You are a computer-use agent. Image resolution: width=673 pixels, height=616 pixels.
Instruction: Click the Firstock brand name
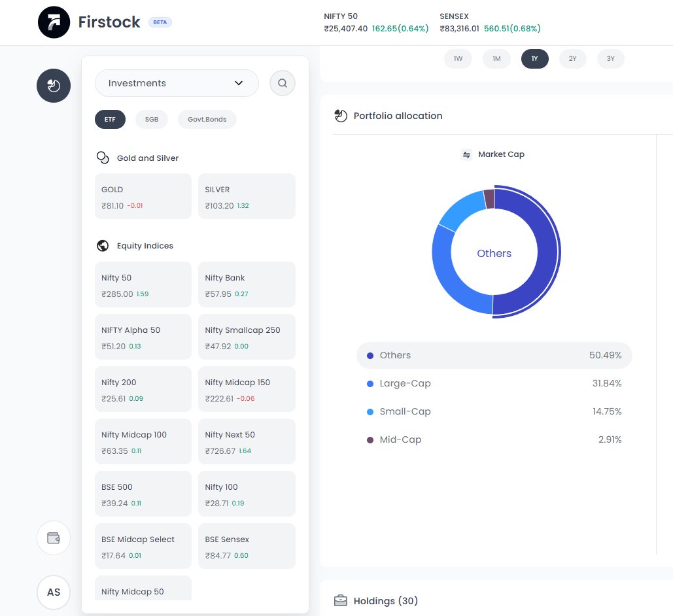109,22
